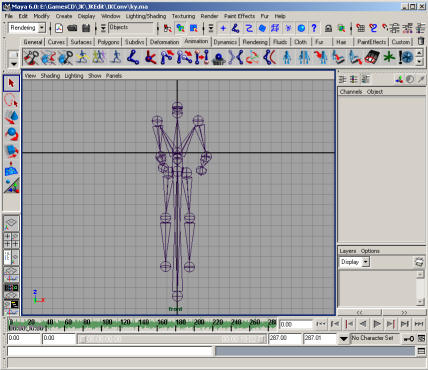Enable select by component type mode
The width and height of the screenshot is (428, 370).
pos(194,28)
